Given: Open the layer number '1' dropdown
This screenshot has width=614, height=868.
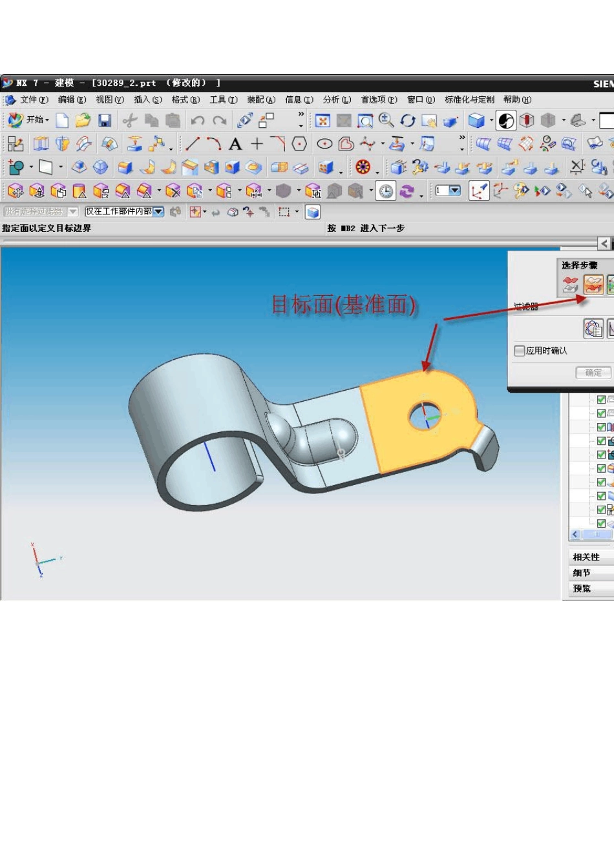Looking at the screenshot, I should pyautogui.click(x=455, y=191).
